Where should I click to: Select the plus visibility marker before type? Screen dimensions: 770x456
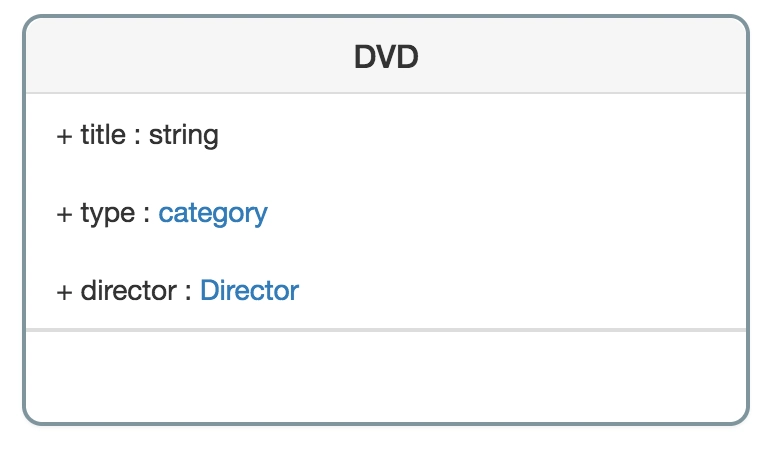click(x=64, y=214)
